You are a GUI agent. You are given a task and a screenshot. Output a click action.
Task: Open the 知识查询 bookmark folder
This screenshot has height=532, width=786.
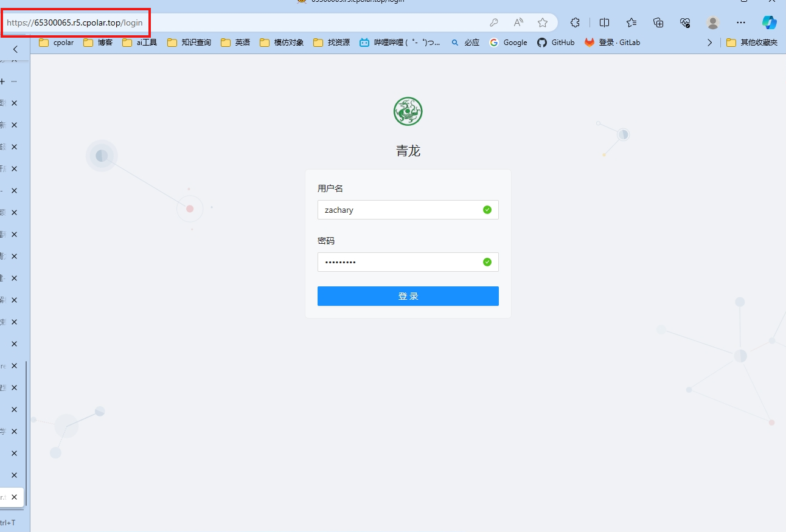tap(189, 43)
